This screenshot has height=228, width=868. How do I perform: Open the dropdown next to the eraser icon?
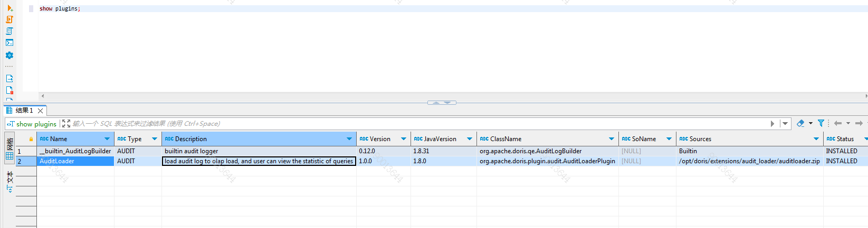point(810,123)
